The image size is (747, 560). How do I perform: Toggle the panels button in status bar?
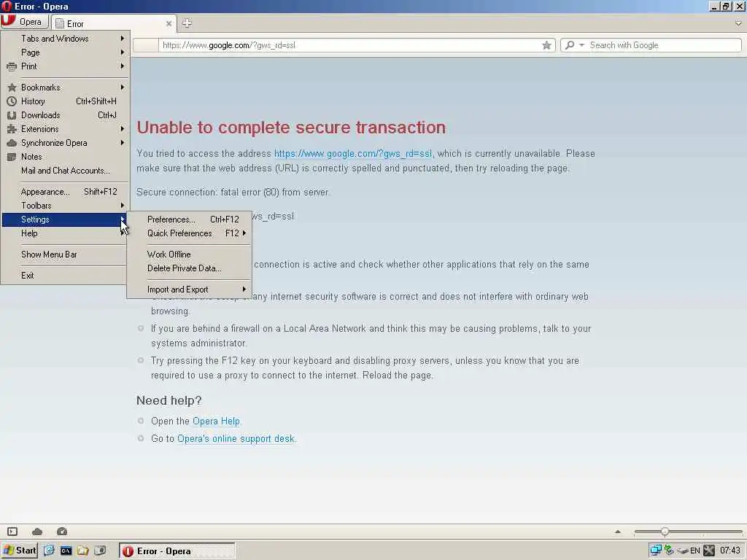12,532
